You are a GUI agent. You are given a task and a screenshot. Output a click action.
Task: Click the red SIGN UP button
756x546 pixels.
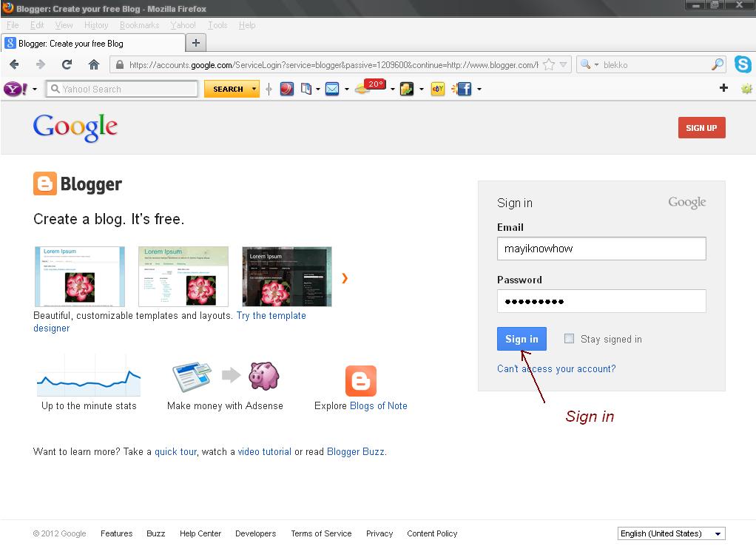tap(701, 128)
